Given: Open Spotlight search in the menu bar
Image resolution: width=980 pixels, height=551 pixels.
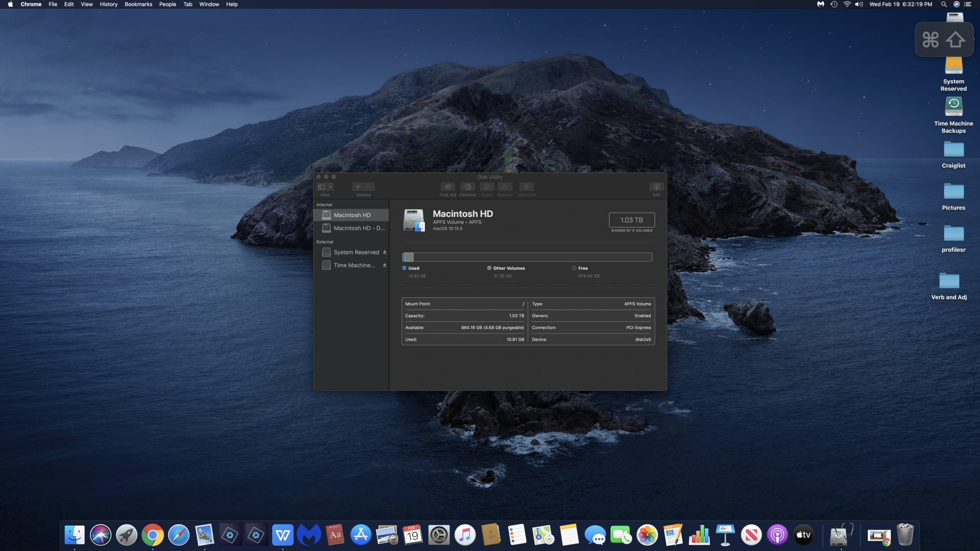Looking at the screenshot, I should tap(943, 4).
